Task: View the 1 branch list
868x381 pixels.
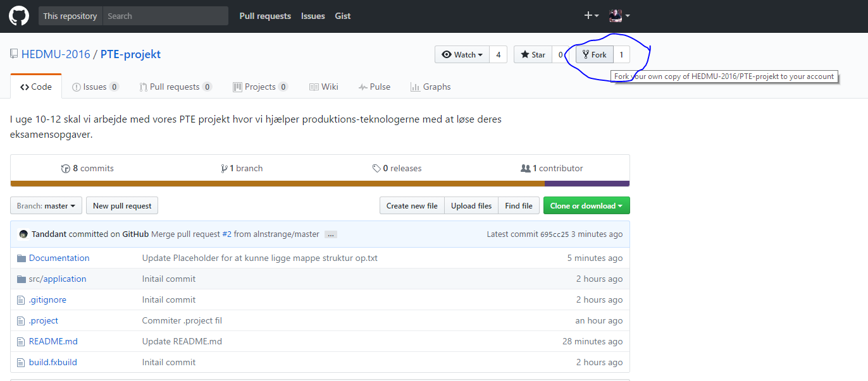Action: tap(242, 168)
